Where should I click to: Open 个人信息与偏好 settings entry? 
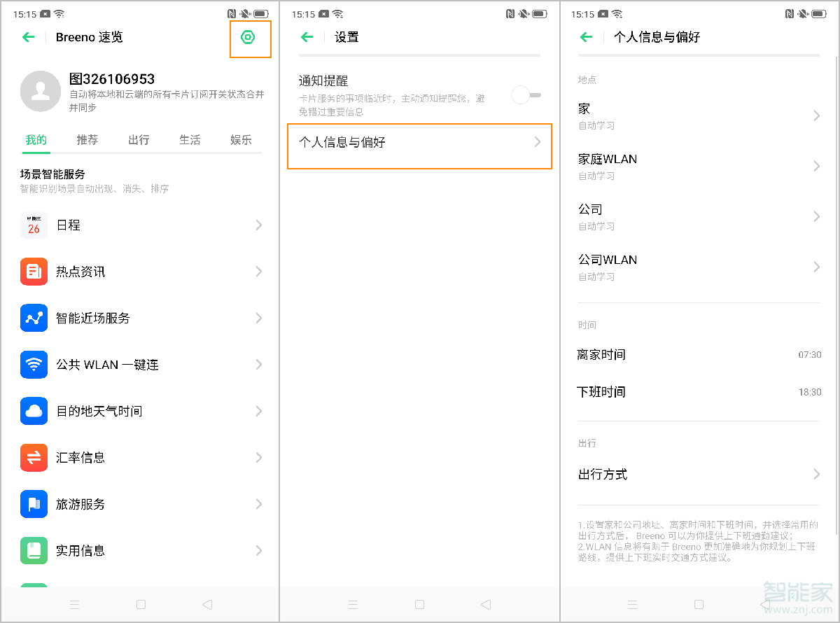419,146
